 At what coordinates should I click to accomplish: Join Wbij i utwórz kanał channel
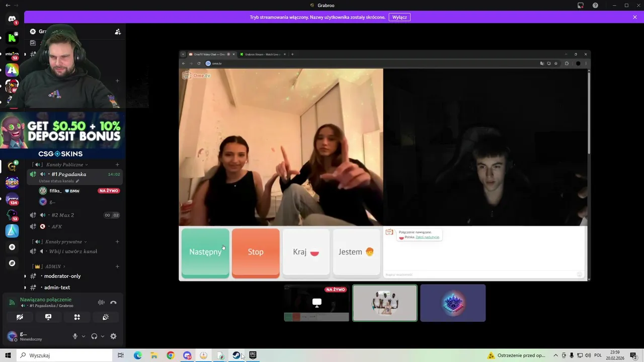[74, 251]
